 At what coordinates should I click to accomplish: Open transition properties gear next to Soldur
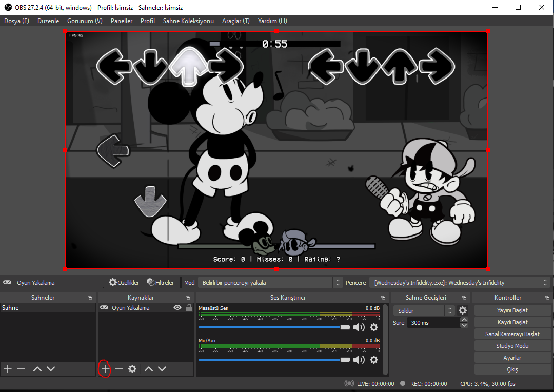coord(463,310)
